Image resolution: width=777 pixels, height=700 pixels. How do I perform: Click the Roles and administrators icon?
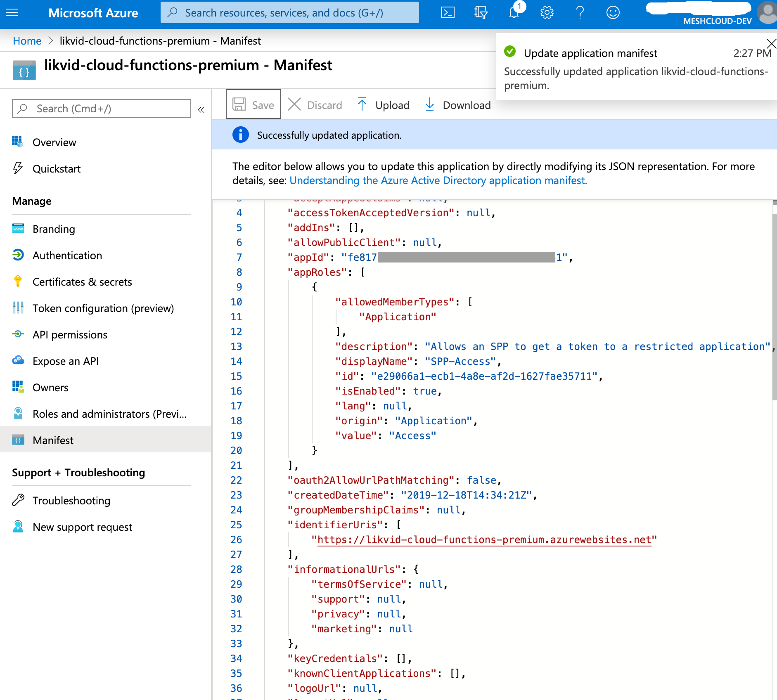click(18, 413)
